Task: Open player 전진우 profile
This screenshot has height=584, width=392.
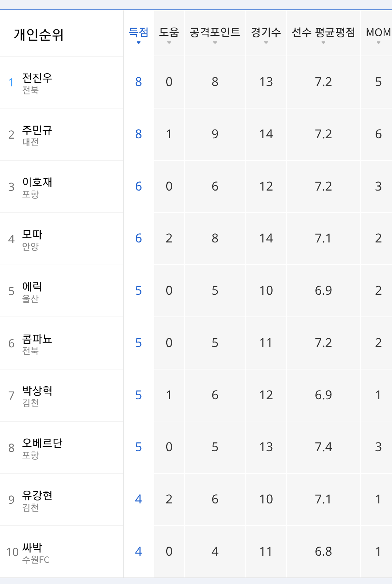Action: point(37,78)
